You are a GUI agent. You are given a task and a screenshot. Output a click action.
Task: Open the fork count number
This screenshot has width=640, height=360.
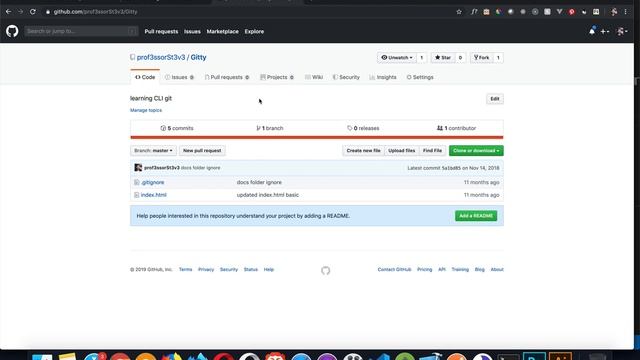[498, 58]
